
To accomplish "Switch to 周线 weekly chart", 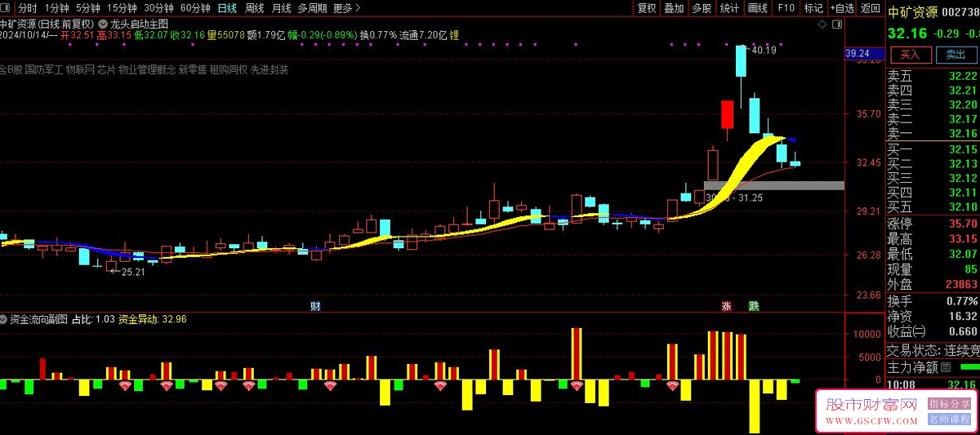I will pyautogui.click(x=255, y=8).
